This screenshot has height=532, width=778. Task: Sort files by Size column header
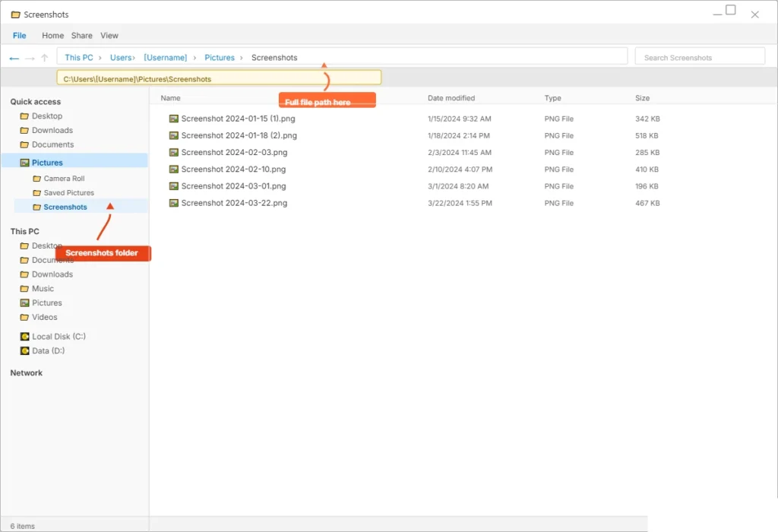(x=642, y=98)
